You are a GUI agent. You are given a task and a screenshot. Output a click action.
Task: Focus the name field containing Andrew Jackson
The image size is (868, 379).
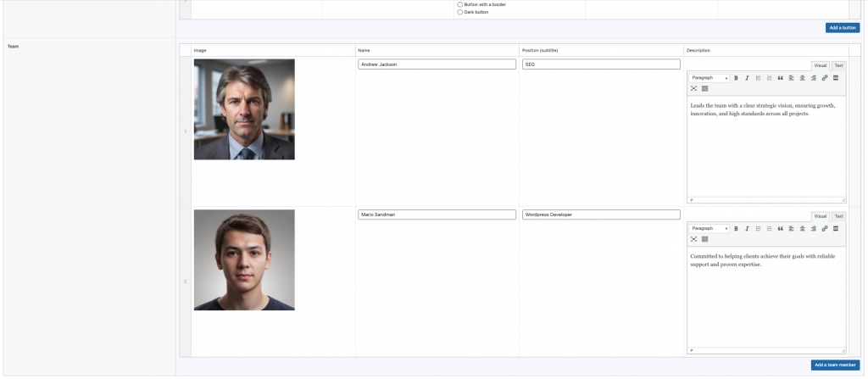437,64
